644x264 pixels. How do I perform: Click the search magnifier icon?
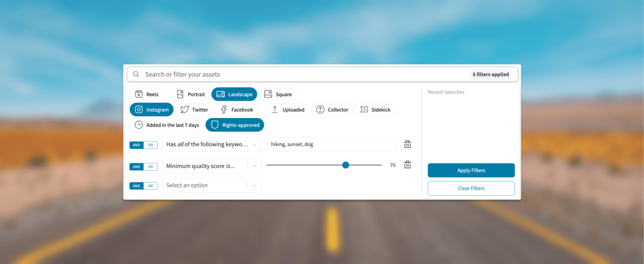pos(136,74)
